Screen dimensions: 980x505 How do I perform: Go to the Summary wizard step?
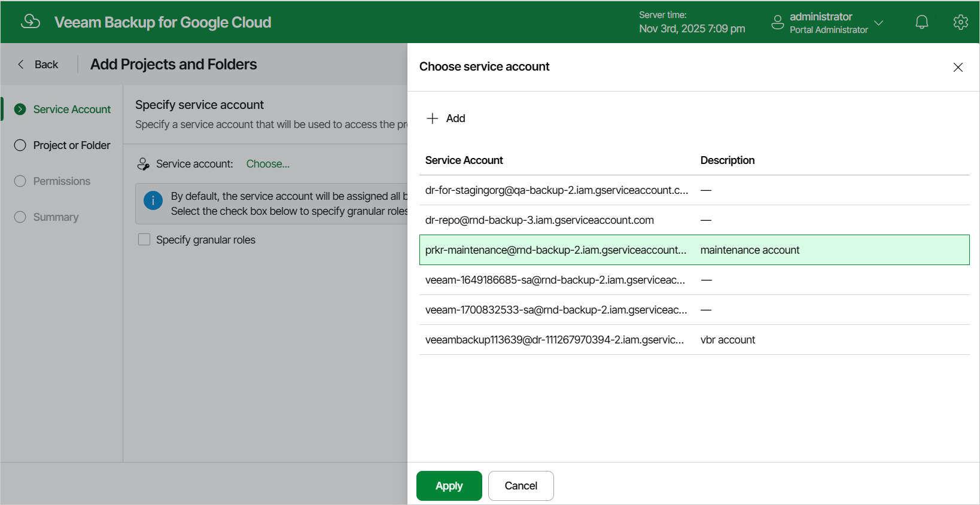56,217
